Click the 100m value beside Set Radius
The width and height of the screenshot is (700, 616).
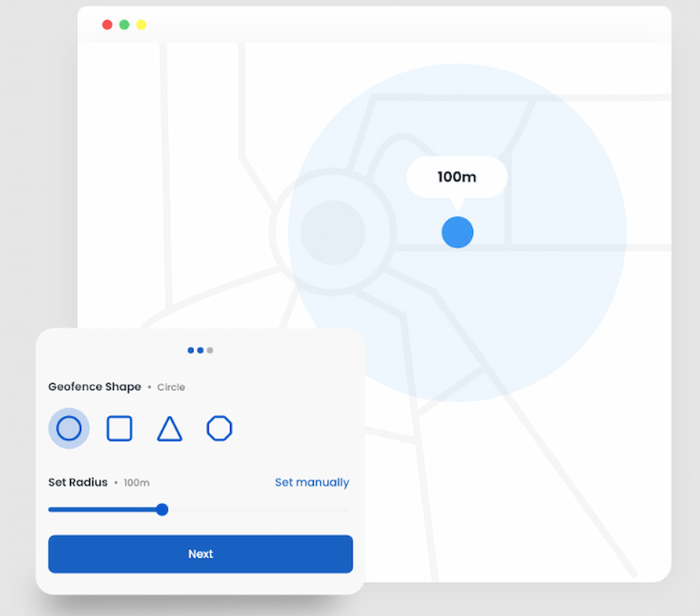137,482
